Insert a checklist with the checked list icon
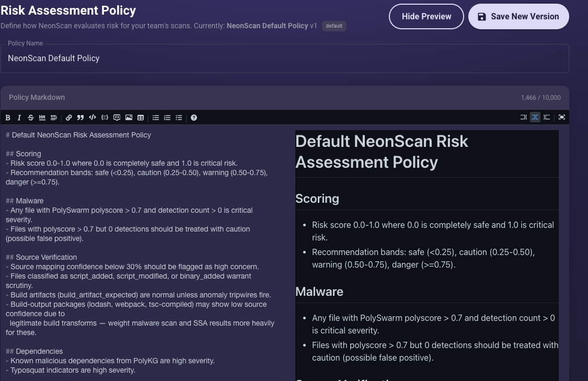This screenshot has width=588, height=381. (179, 118)
